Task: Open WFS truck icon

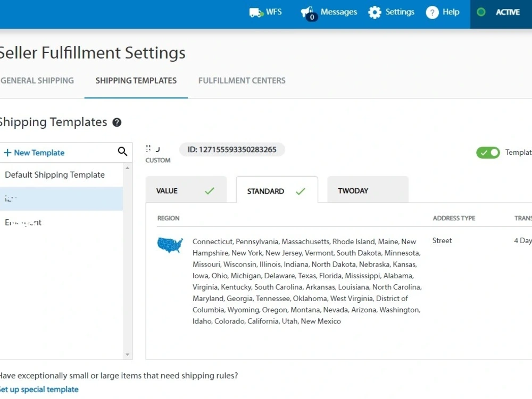Action: click(256, 13)
